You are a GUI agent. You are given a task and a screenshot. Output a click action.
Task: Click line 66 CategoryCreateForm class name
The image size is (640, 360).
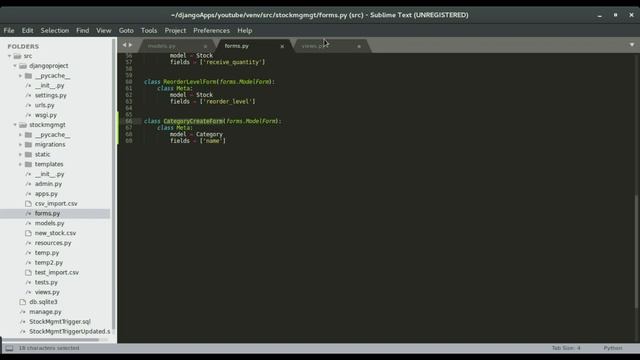[193, 121]
